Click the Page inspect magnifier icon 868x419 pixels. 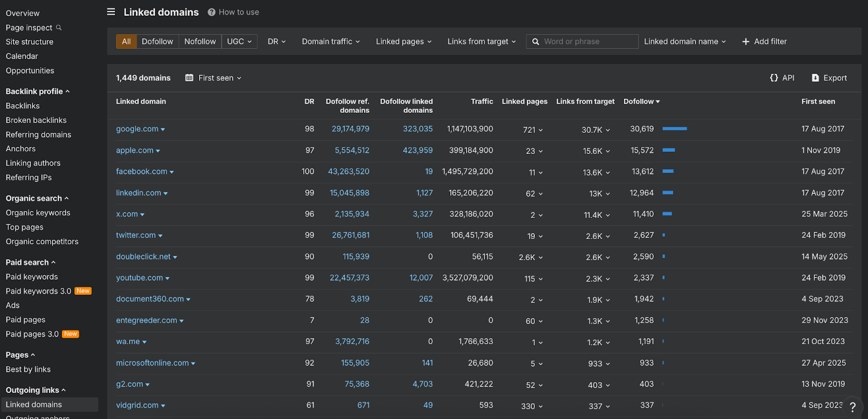coord(59,28)
